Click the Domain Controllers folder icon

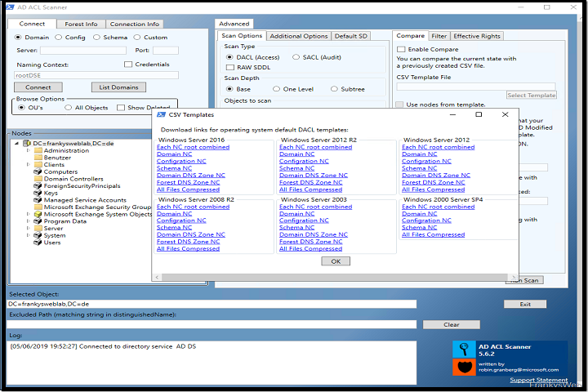pyautogui.click(x=38, y=179)
